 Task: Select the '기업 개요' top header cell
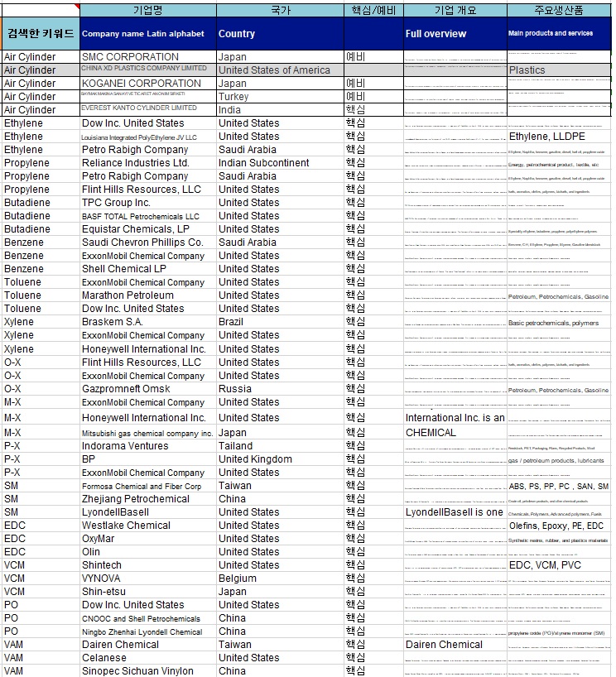point(455,11)
